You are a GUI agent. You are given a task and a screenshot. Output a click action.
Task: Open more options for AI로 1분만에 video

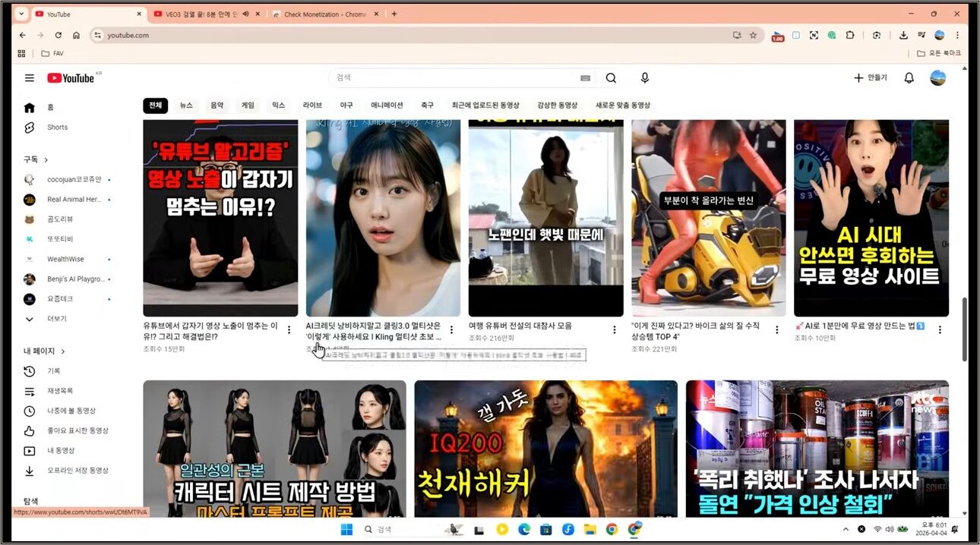[940, 329]
